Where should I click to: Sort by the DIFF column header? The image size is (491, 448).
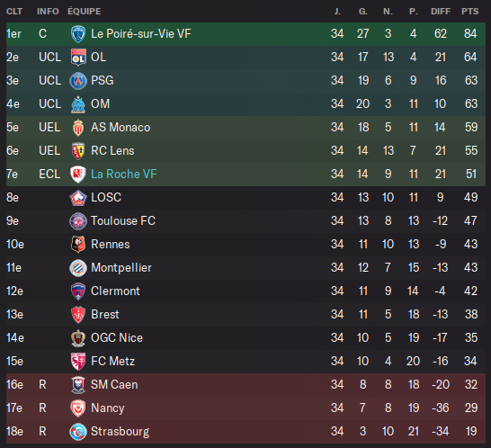(441, 12)
